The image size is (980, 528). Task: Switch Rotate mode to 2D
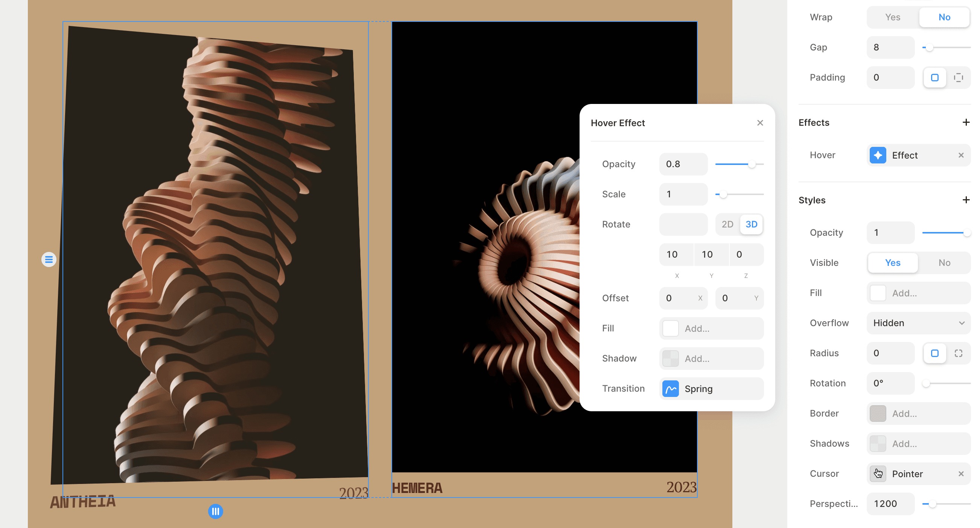pos(727,224)
